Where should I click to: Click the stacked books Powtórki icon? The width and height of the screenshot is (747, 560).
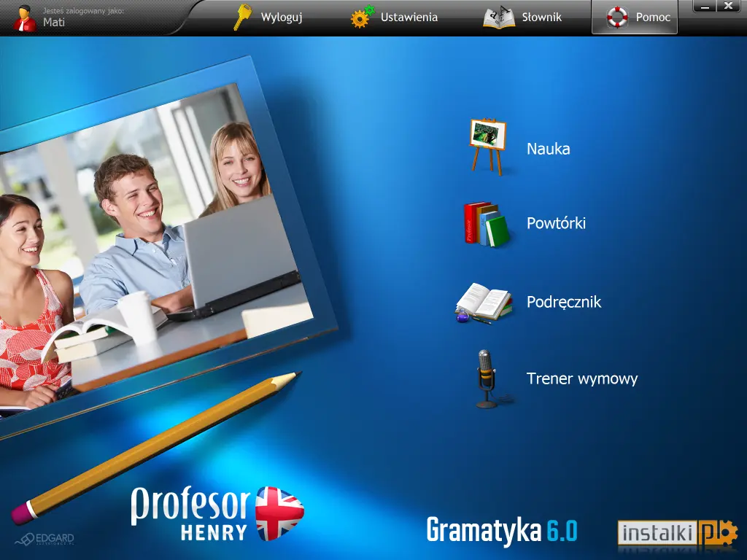coord(487,224)
